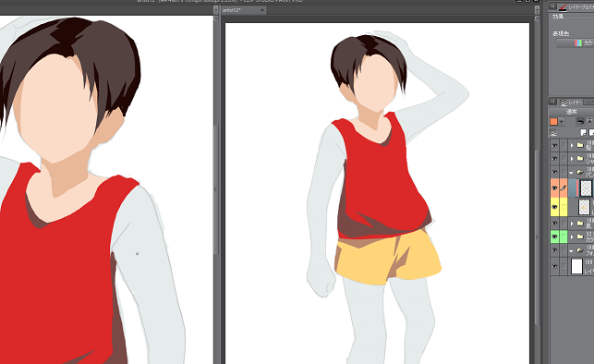This screenshot has width=594, height=364.
Task: Open the 通常 blending mode dropdown
Action: point(571,112)
